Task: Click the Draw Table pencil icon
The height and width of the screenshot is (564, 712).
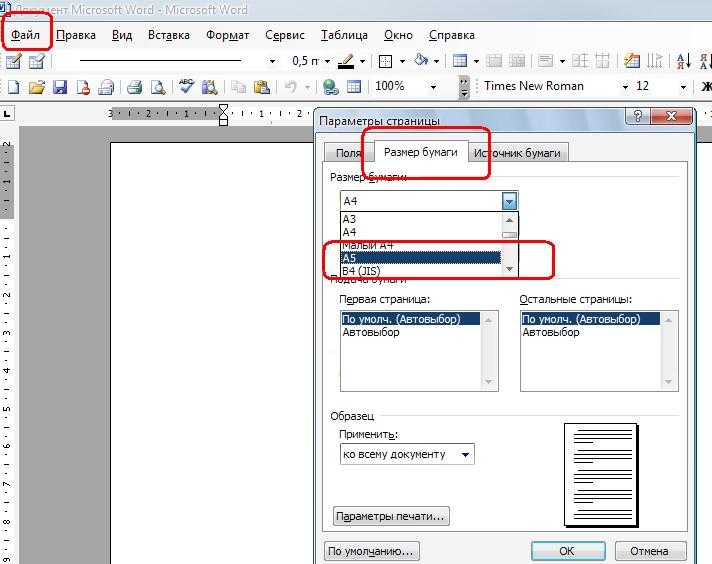Action: 14,61
